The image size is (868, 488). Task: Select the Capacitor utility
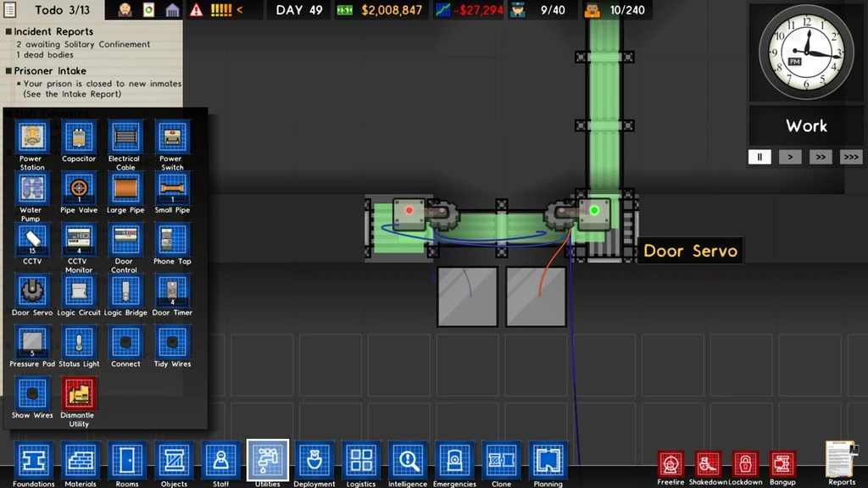click(79, 137)
